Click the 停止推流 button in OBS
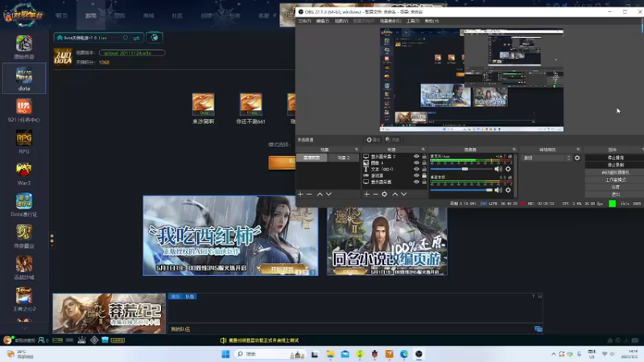Viewport: 644px width, 362px height. (615, 158)
